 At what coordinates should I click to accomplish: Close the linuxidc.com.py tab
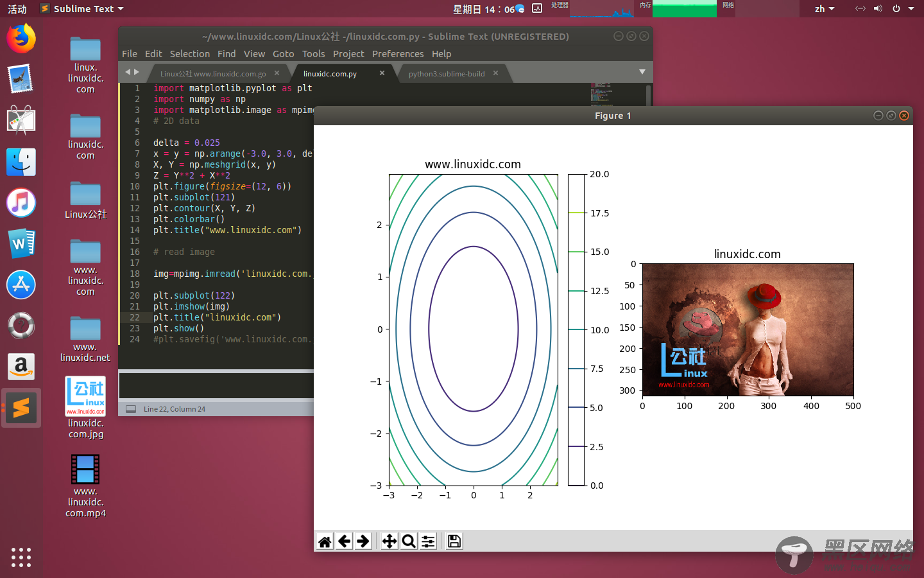click(382, 73)
